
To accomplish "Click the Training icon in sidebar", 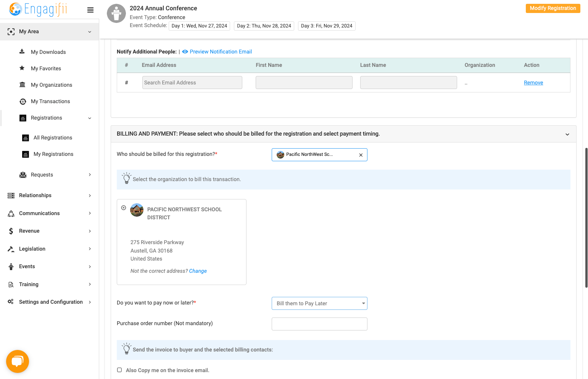I will pos(11,284).
